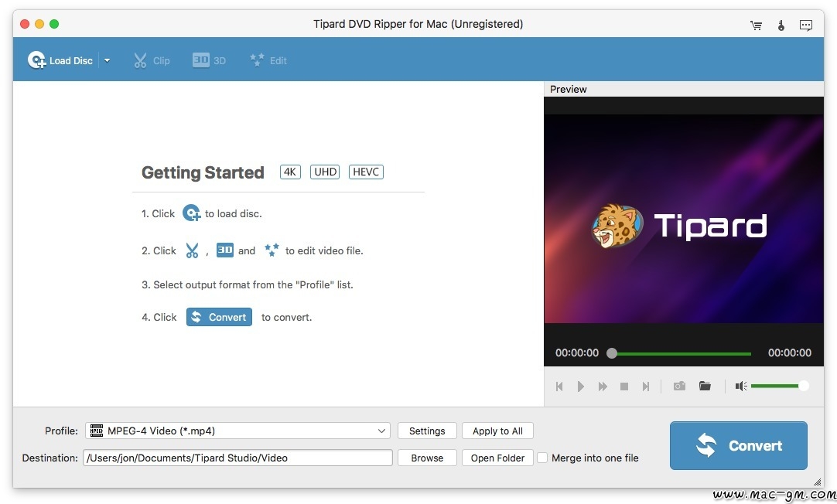Adjust the volume slider in preview
837x504 pixels.
tap(777, 386)
